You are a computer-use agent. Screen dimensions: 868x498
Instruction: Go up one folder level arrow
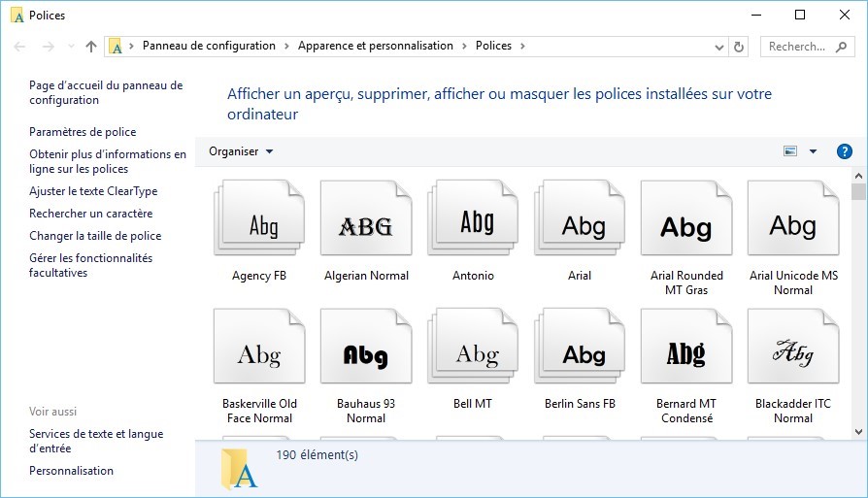tap(91, 47)
